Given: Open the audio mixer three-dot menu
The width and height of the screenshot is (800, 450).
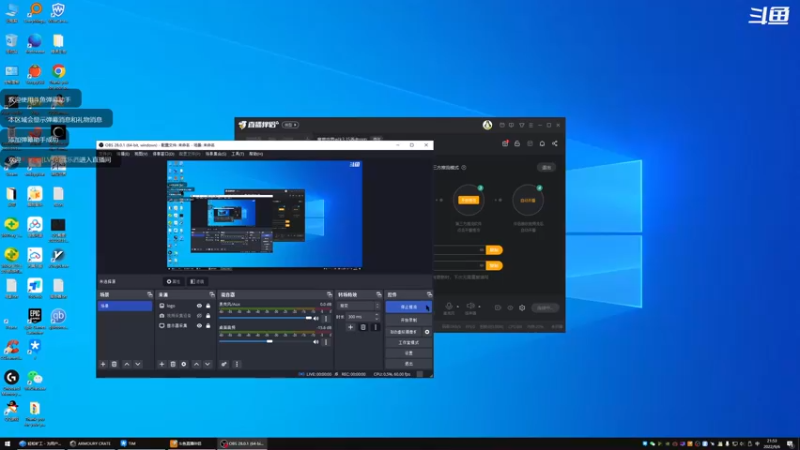Looking at the screenshot, I should [236, 364].
